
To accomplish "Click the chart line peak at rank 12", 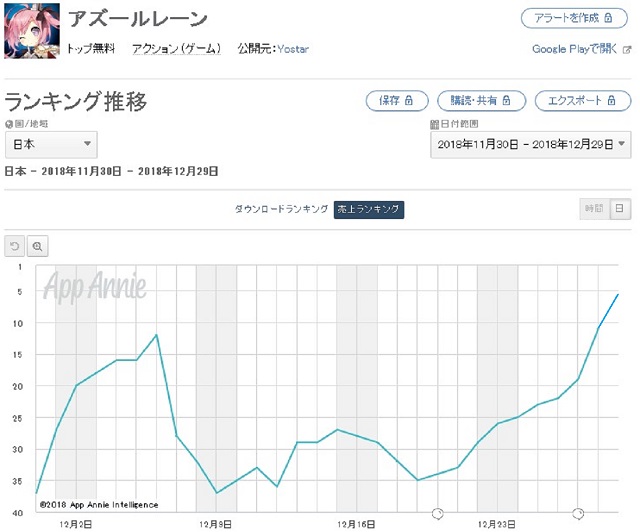I will [x=156, y=335].
